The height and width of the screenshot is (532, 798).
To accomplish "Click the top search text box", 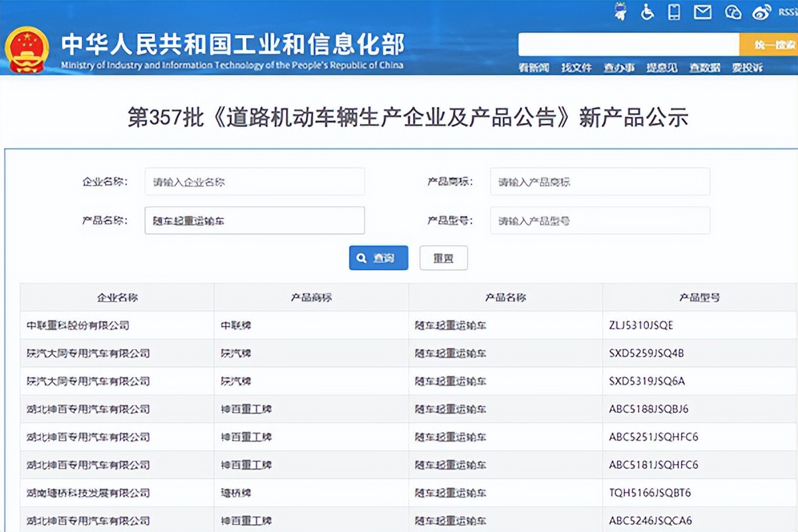I will click(x=628, y=45).
